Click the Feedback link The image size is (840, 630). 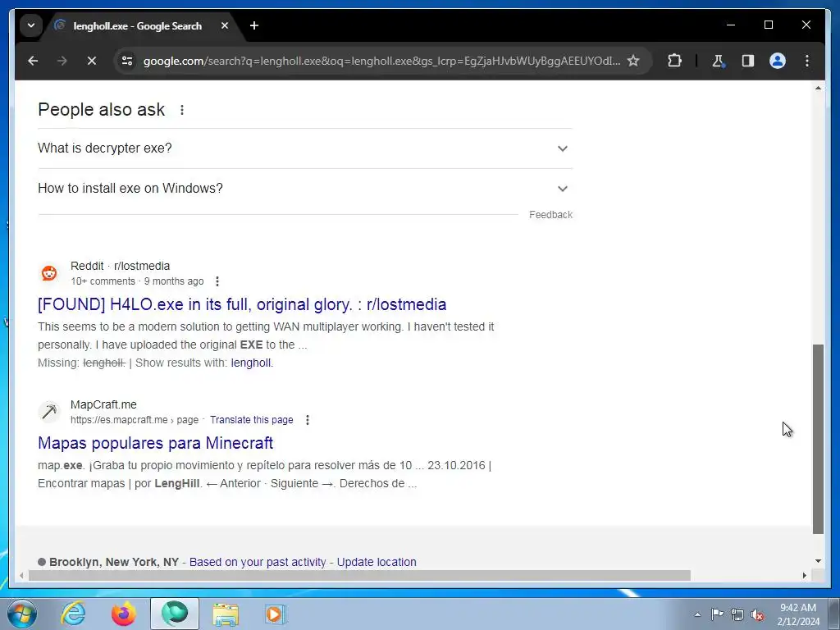coord(550,215)
